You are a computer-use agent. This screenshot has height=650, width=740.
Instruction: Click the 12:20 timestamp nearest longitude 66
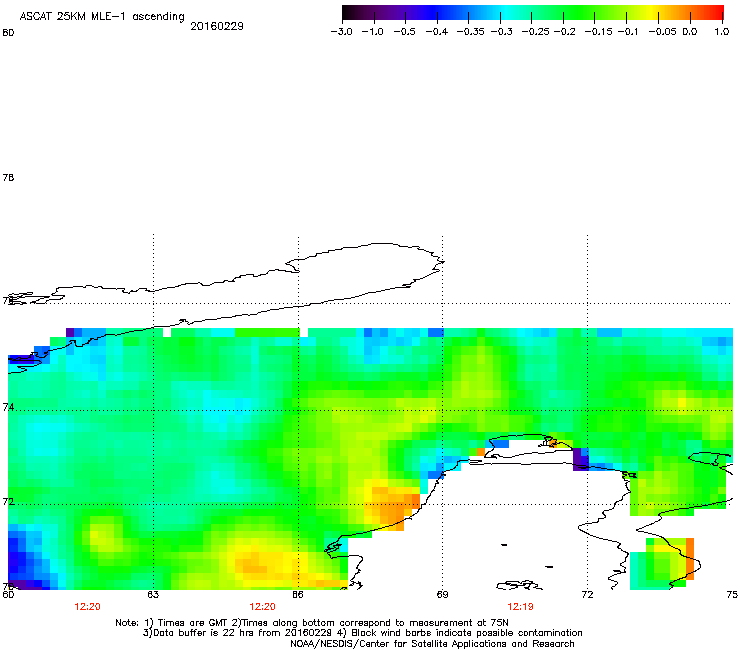[x=262, y=607]
